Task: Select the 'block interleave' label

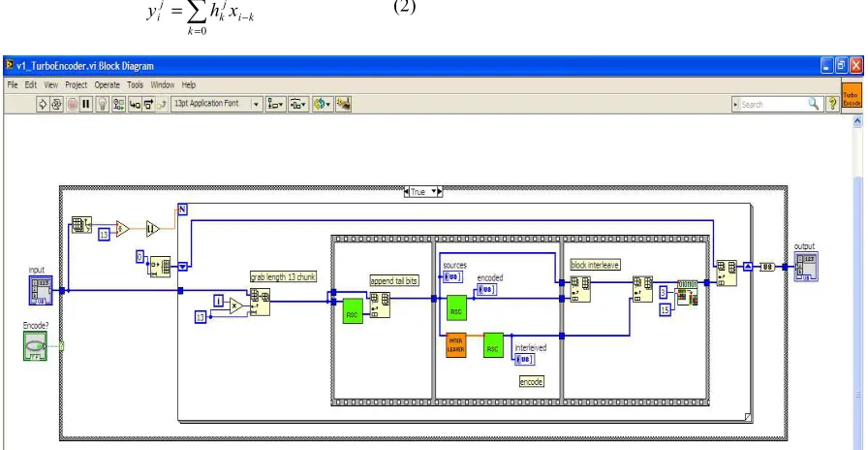Action: [x=595, y=265]
